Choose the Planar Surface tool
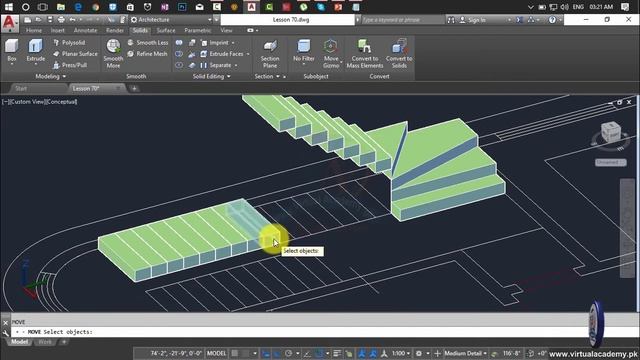The height and width of the screenshot is (360, 640). click(75, 54)
